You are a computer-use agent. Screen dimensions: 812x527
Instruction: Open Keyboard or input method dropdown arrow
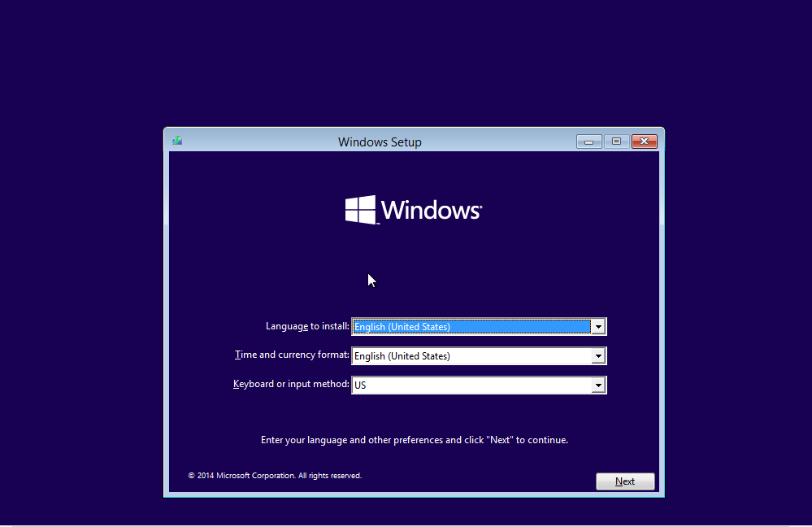click(598, 385)
